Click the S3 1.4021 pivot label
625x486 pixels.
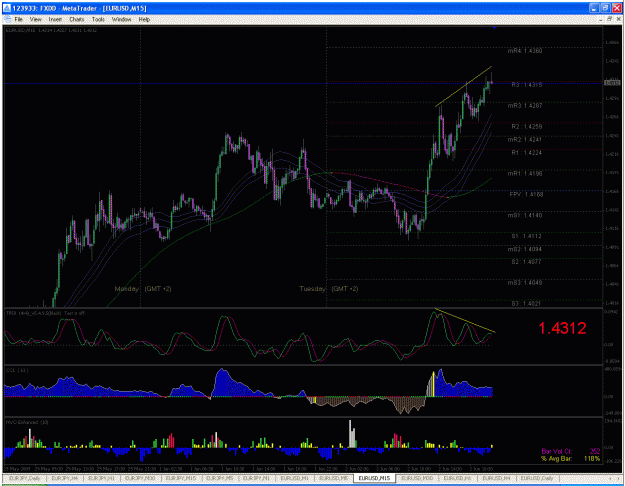(527, 304)
